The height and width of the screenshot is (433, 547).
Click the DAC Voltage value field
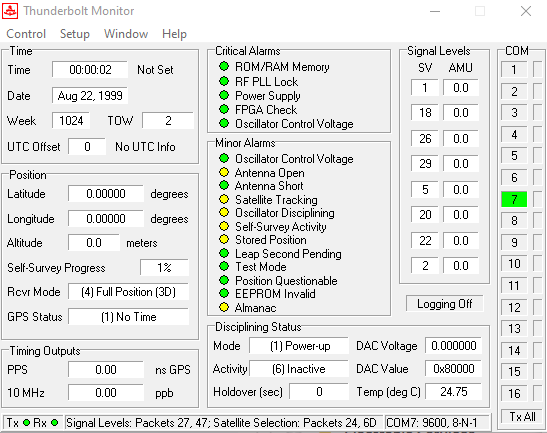[454, 346]
